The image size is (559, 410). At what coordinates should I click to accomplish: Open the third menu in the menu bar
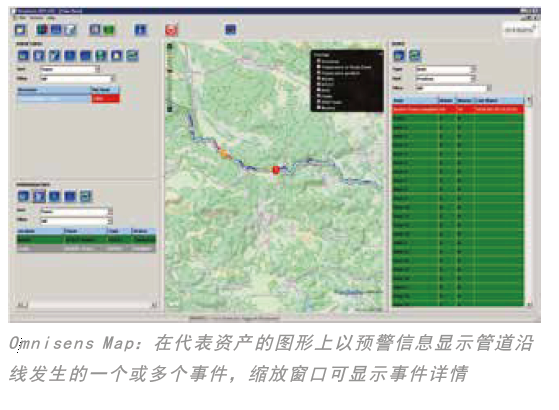pos(51,17)
